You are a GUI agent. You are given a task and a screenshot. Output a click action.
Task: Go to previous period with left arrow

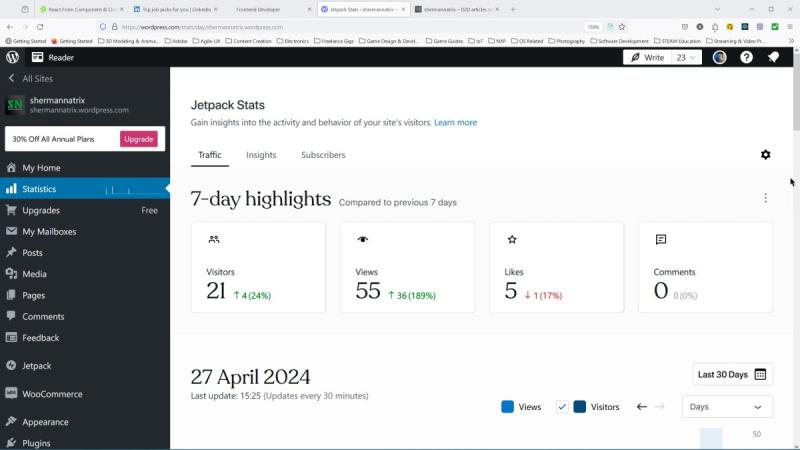[642, 407]
